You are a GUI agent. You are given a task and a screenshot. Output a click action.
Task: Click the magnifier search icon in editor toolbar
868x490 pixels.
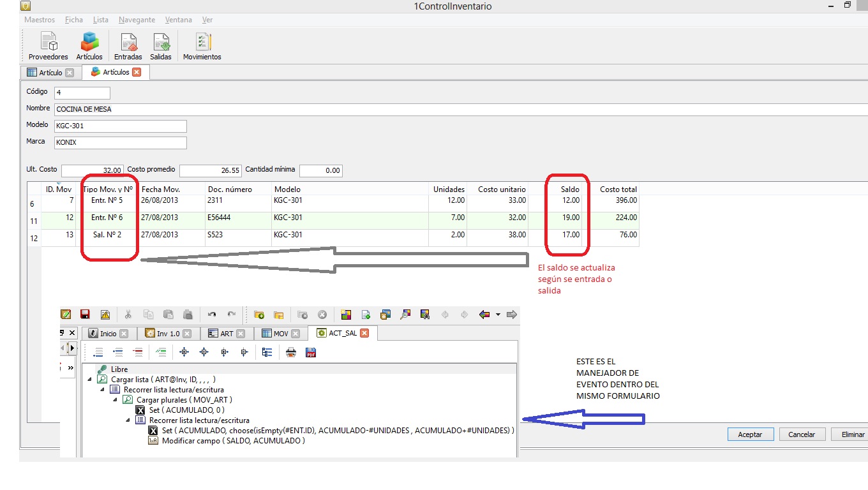tap(405, 315)
